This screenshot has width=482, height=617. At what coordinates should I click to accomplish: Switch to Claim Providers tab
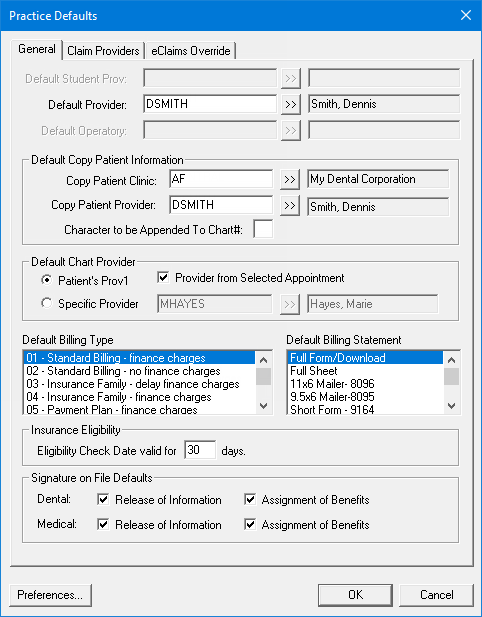(x=103, y=51)
